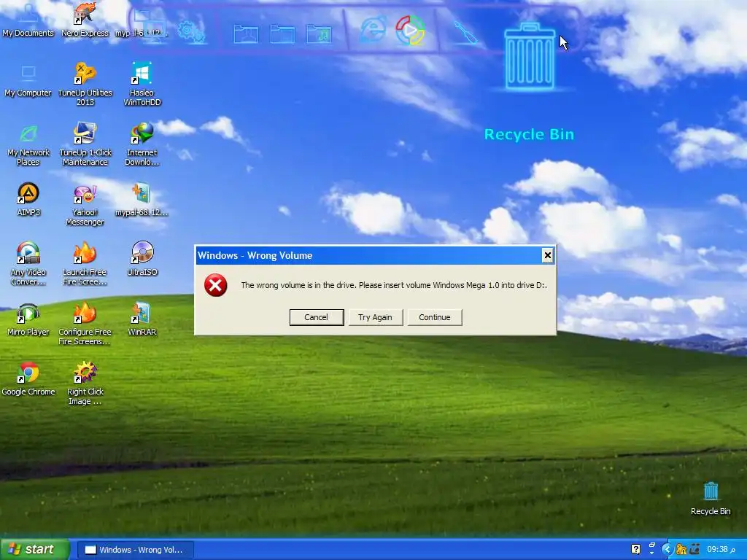
Task: Click Internet Explorer icon in top dock
Action: [373, 30]
